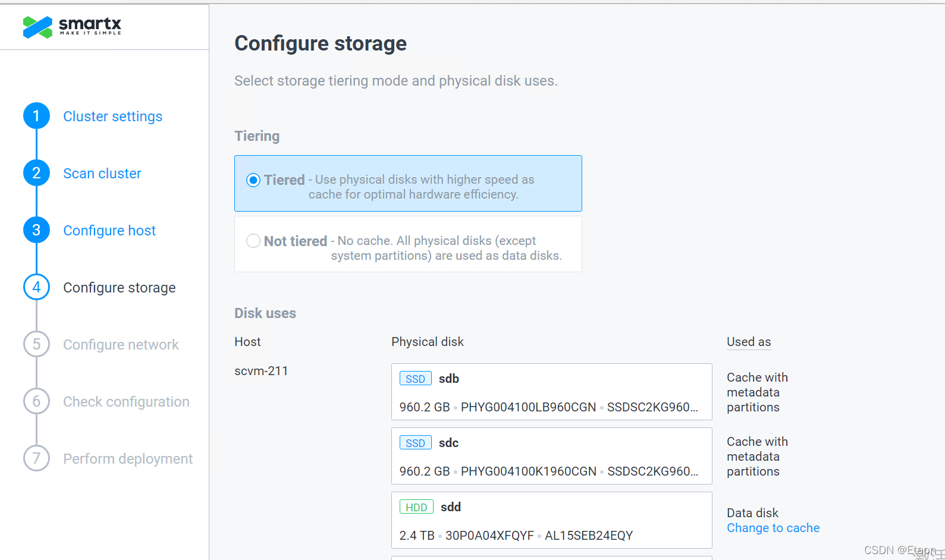Click step 1 circle icon
The width and height of the screenshot is (945, 560).
(x=36, y=116)
